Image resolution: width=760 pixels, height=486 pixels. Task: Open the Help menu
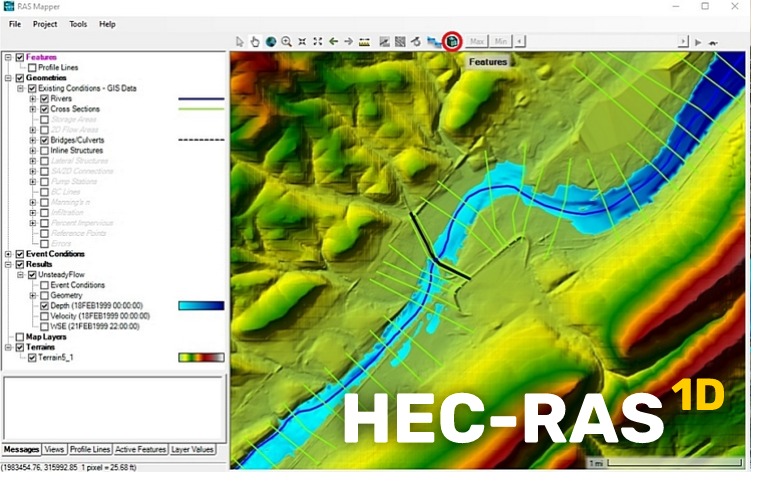(x=107, y=24)
